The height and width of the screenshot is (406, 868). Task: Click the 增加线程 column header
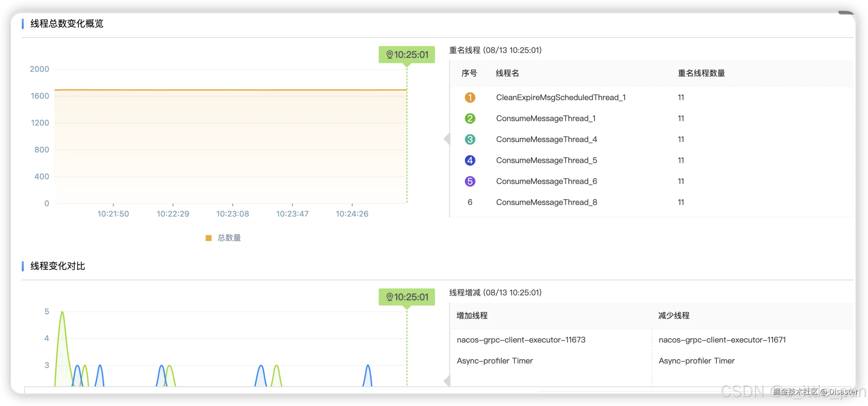(472, 316)
